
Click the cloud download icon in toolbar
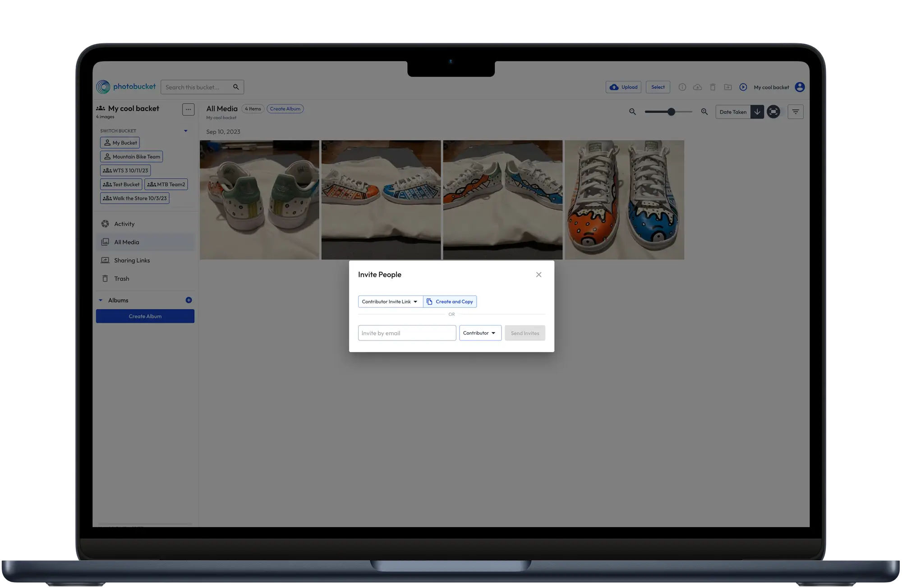698,87
